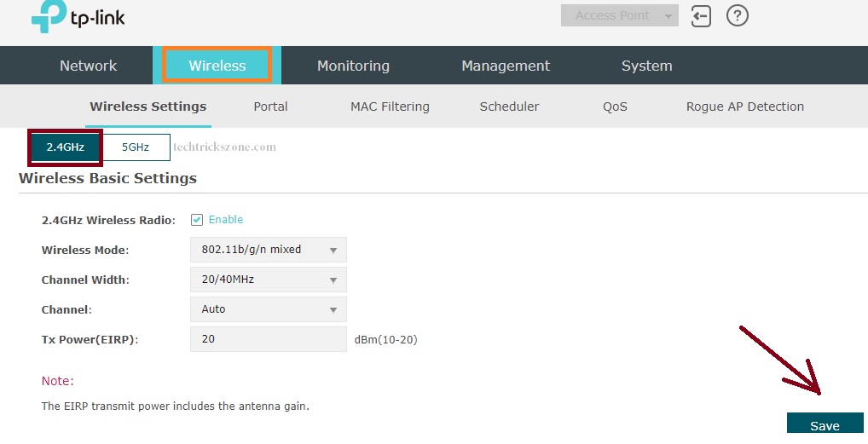
Task: Select the 2.4GHz band button
Action: 66,147
